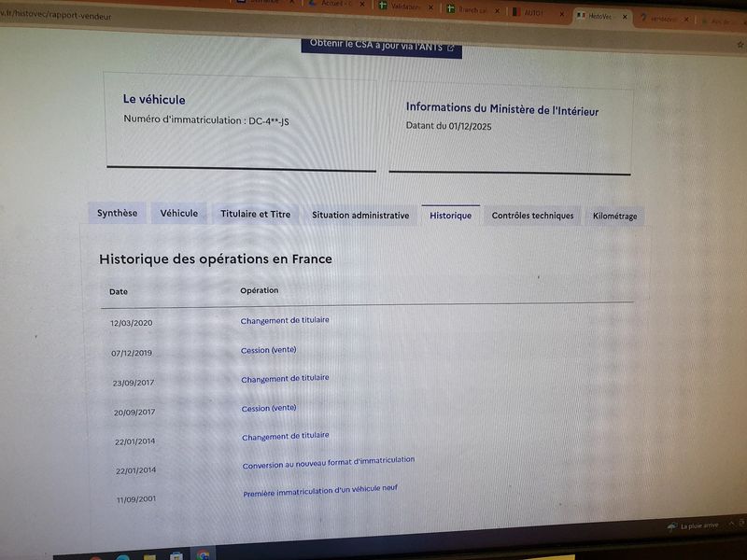Click the 23/09/2017 date cell
This screenshot has height=560, width=747.
tap(134, 383)
